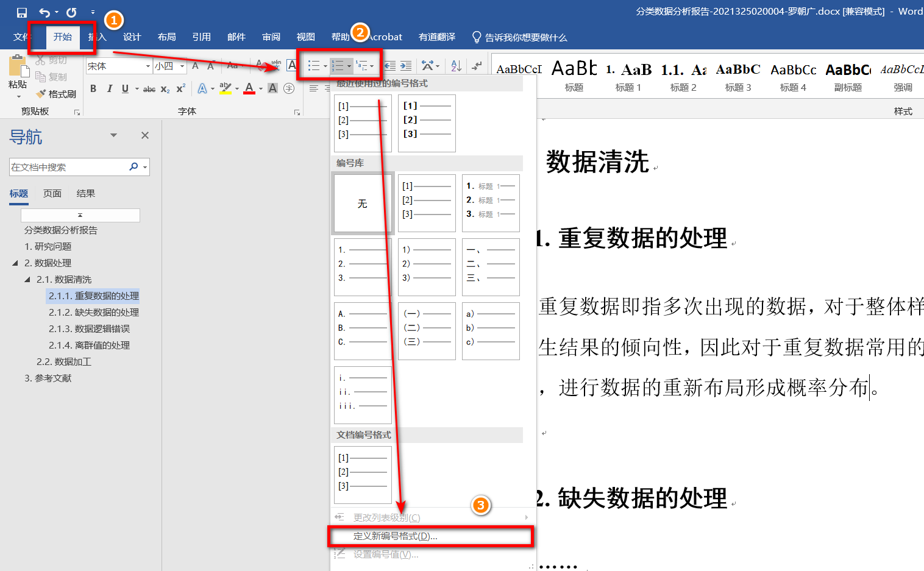Click the bullet list icon
Viewport: 924px width, 571px height.
(314, 66)
